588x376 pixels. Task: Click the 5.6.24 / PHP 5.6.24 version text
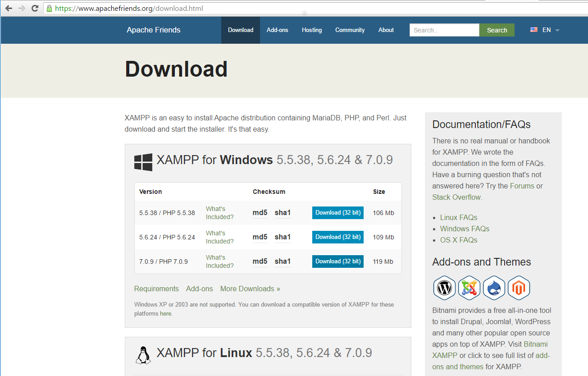167,237
